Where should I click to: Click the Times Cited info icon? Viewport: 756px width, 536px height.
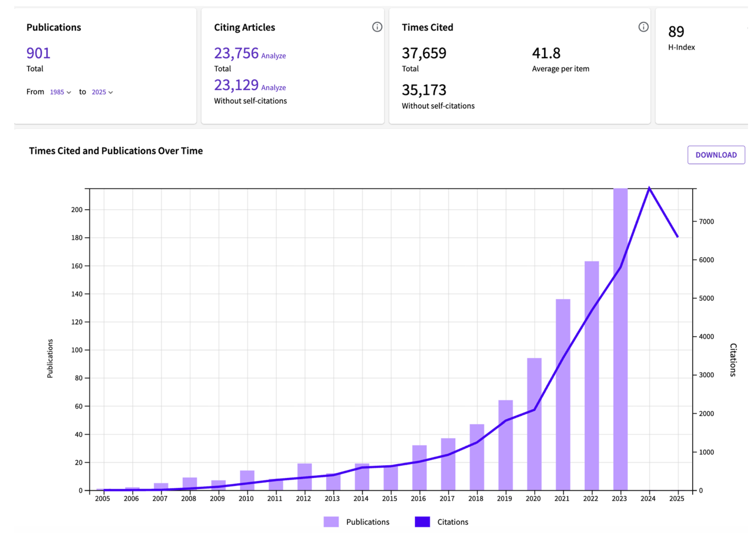tap(643, 27)
